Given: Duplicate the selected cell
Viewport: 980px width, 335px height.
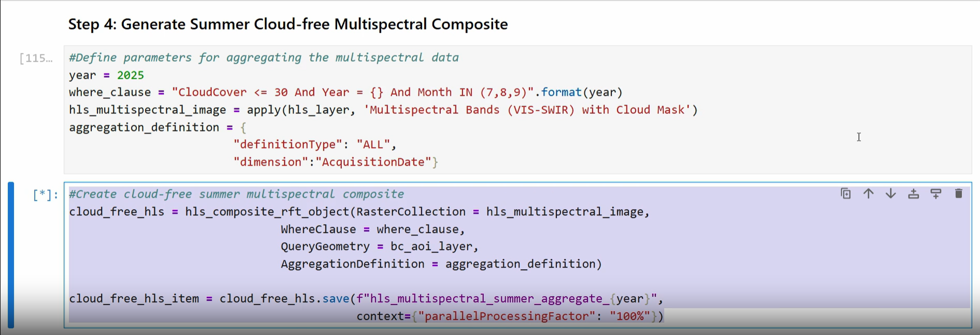Looking at the screenshot, I should point(845,193).
